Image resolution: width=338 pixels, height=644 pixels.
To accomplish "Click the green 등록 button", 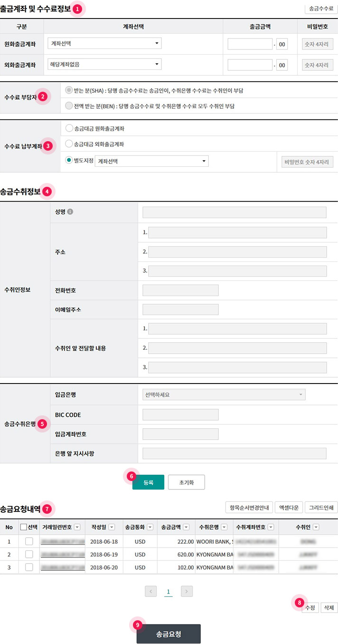I will (148, 482).
